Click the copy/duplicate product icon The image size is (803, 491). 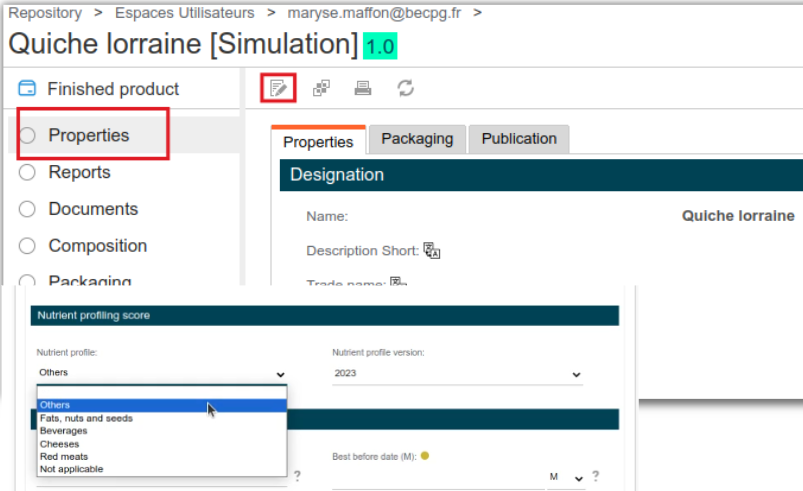[321, 88]
